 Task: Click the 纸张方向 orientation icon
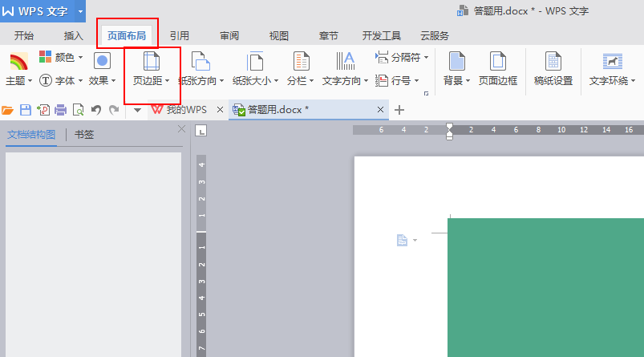[200, 61]
